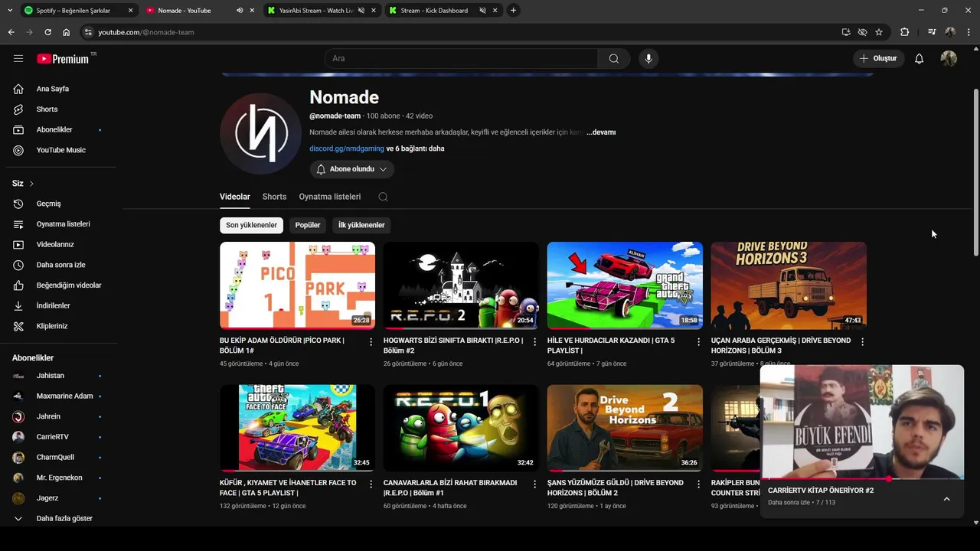Select the İlk yüklenenler filter chip
Viewport: 980px width, 551px height.
coord(361,225)
